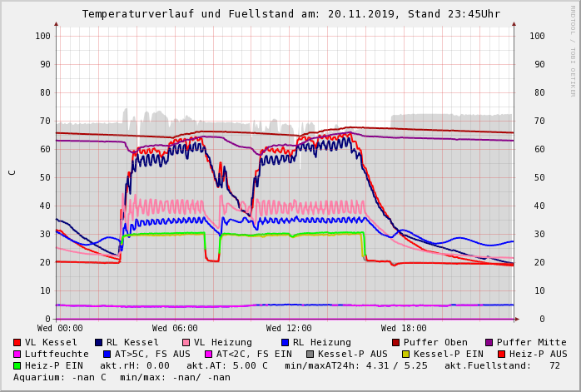Screen dimensions: 581x392
Task: Select the dark red Puffer Oben swatch
Action: pos(396,343)
